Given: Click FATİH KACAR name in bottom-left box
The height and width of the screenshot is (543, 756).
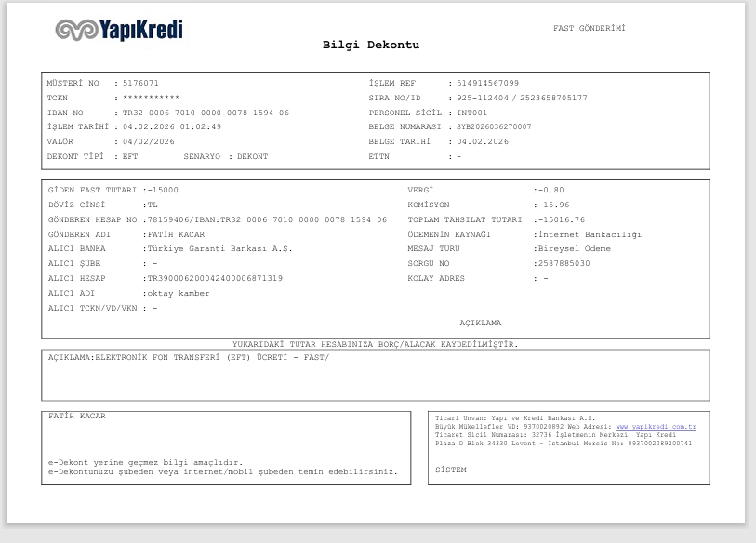Looking at the screenshot, I should click(76, 417).
